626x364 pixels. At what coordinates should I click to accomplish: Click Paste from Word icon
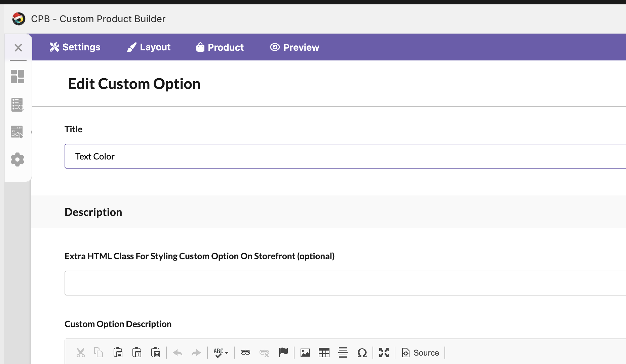coord(156,353)
